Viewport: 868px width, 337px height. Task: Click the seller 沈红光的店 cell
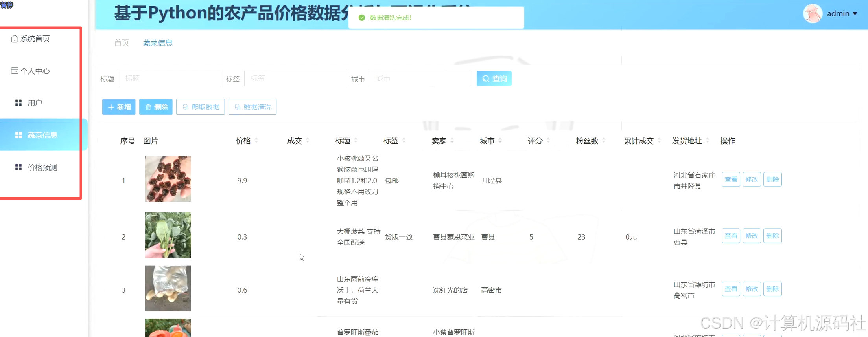point(450,290)
